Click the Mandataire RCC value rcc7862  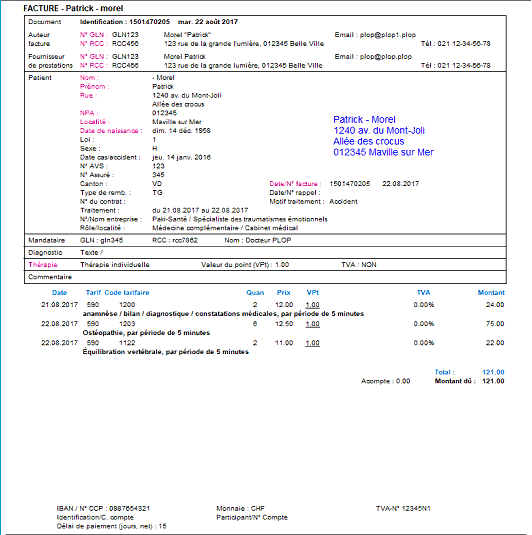185,241
